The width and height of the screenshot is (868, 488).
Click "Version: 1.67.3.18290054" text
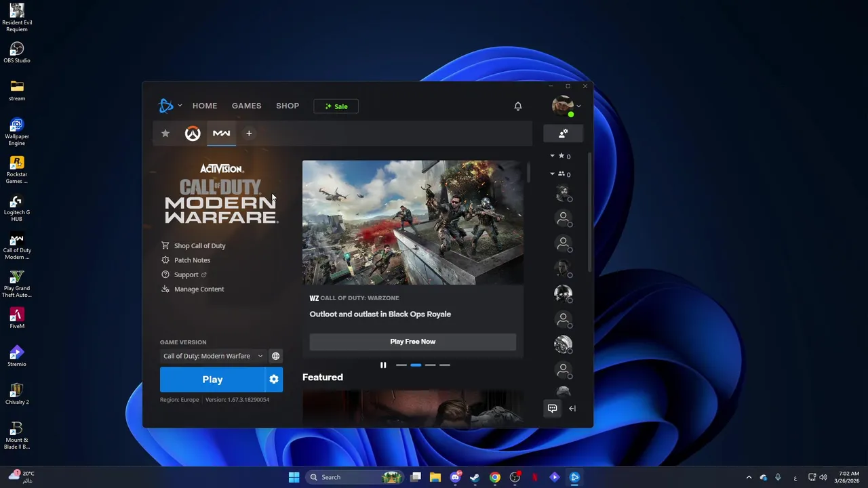[x=237, y=400]
